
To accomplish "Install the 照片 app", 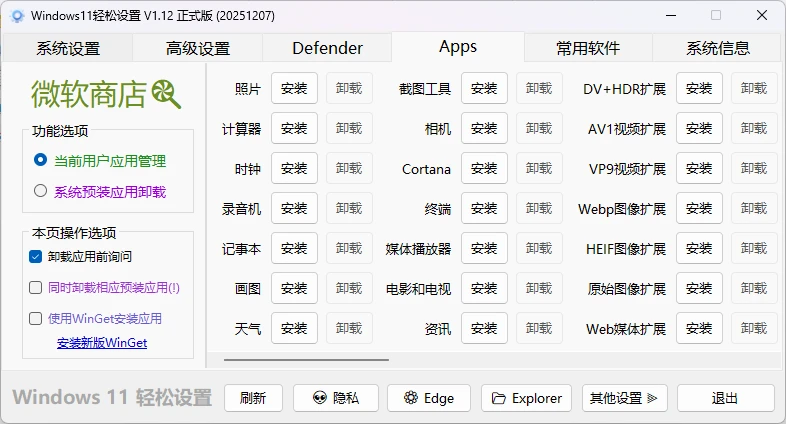I will click(294, 88).
